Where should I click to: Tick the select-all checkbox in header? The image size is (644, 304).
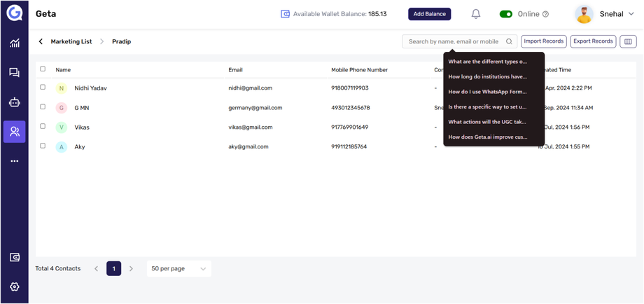coord(43,69)
